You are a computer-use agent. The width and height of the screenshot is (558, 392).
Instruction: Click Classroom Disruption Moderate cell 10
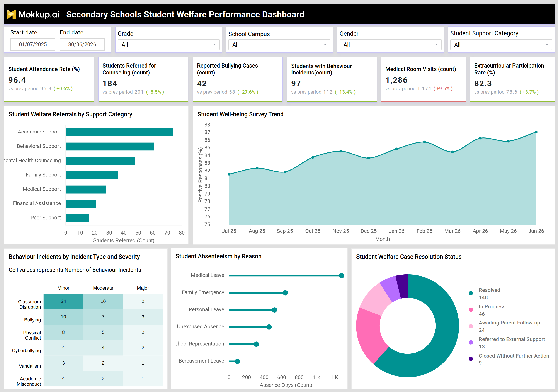103,301
